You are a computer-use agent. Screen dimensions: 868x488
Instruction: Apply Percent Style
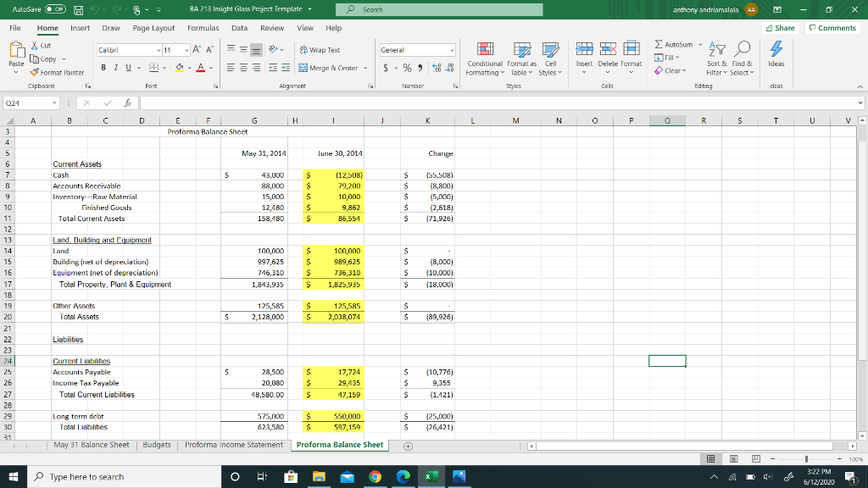pos(408,68)
